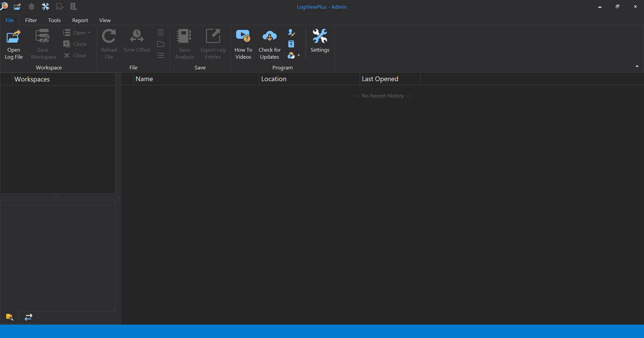
Task: Open How To Videos
Action: (243, 45)
